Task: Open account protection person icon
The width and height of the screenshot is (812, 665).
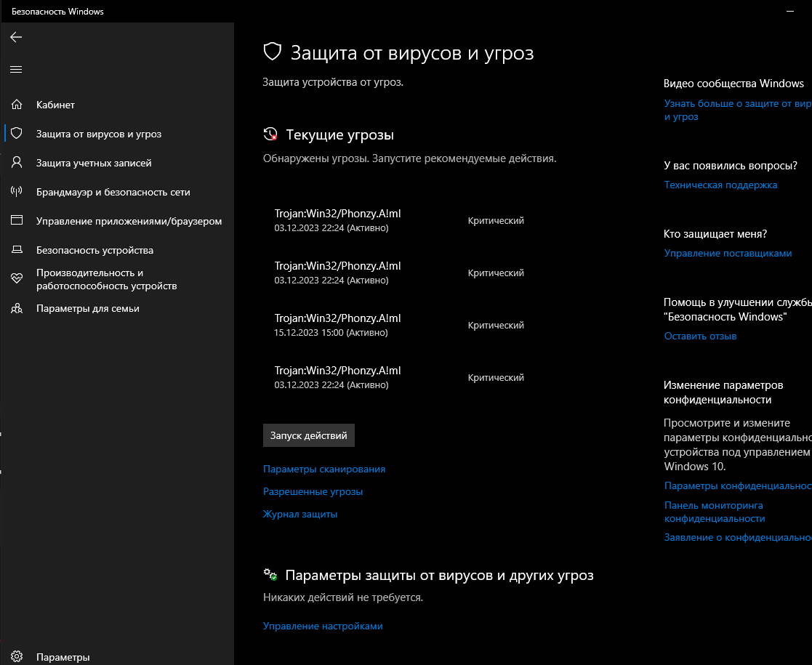Action: click(17, 163)
